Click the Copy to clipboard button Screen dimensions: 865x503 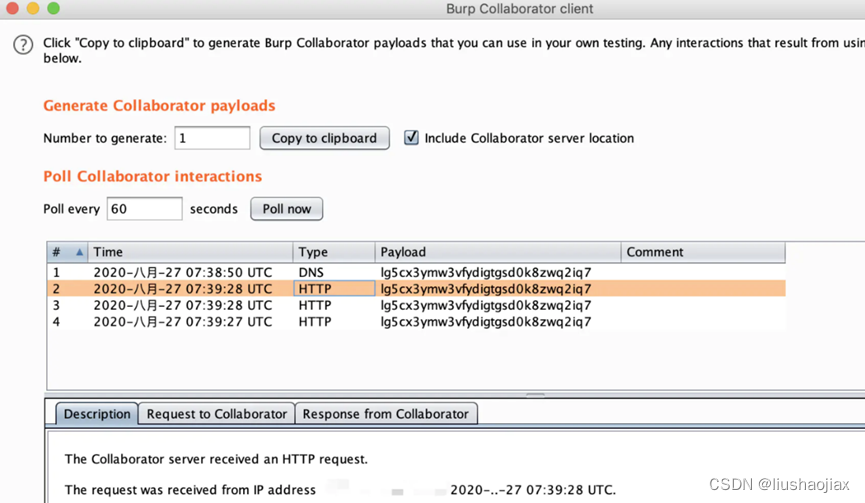pyautogui.click(x=324, y=138)
